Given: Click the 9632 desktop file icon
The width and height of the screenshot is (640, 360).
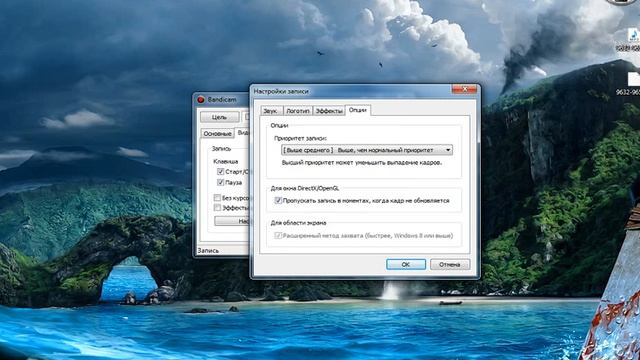Looking at the screenshot, I should point(633,79).
